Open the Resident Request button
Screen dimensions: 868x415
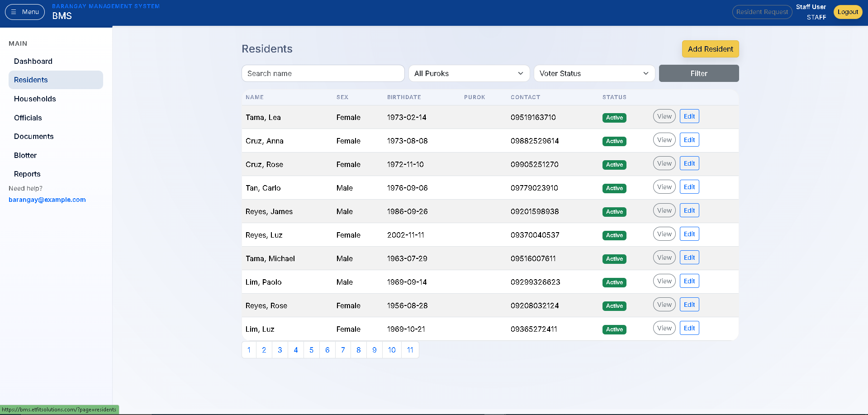click(762, 12)
